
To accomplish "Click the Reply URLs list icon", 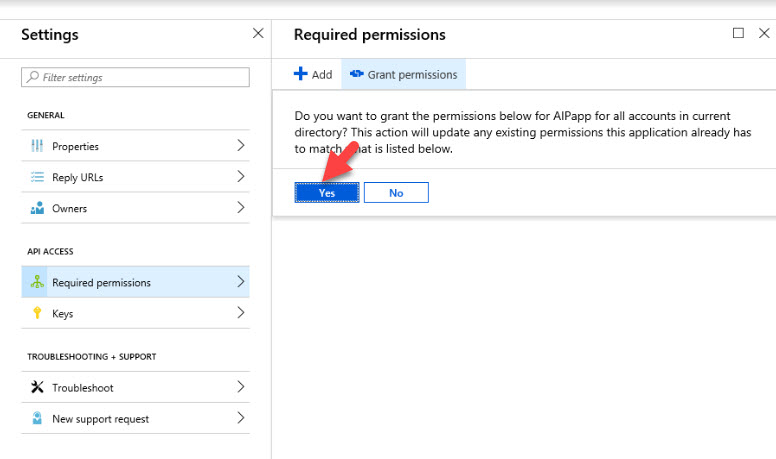I will tap(37, 177).
